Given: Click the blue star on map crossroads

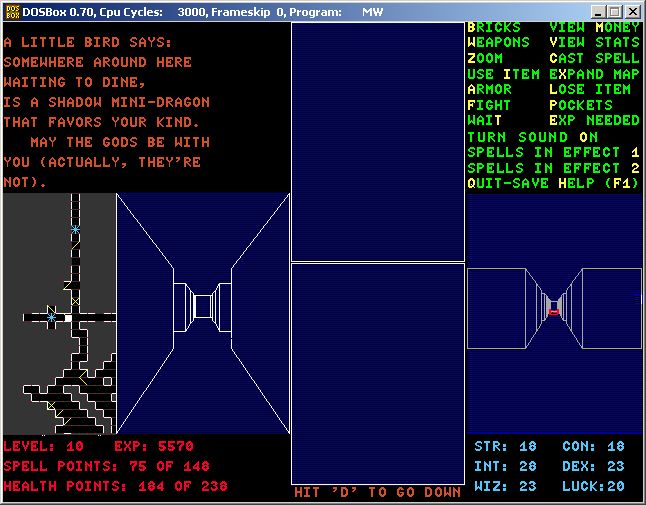Looking at the screenshot, I should coord(52,317).
